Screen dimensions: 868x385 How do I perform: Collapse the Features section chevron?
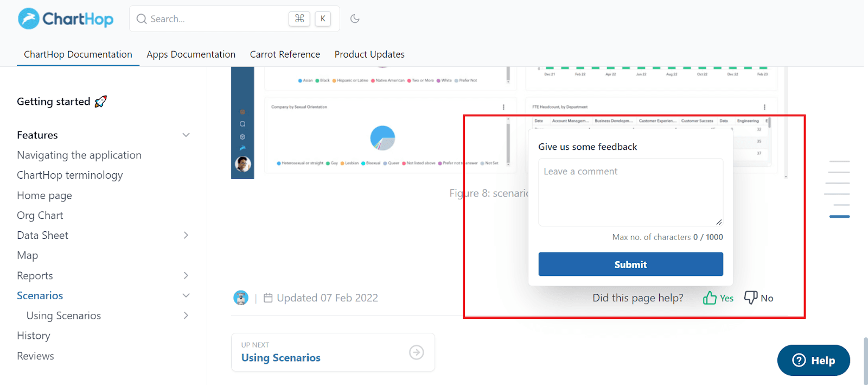(186, 135)
